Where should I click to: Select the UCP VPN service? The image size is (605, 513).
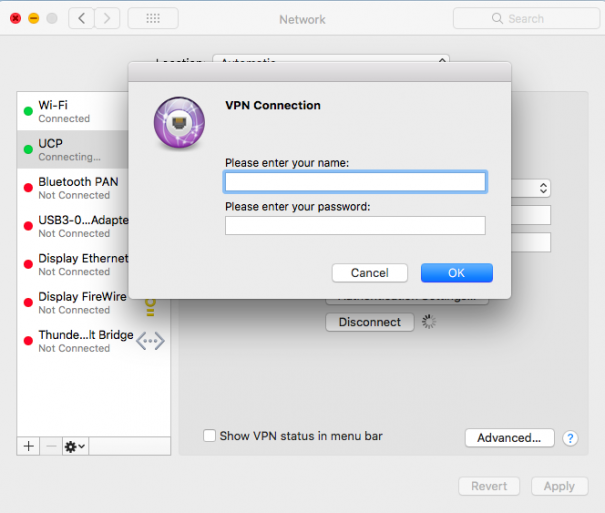point(73,149)
